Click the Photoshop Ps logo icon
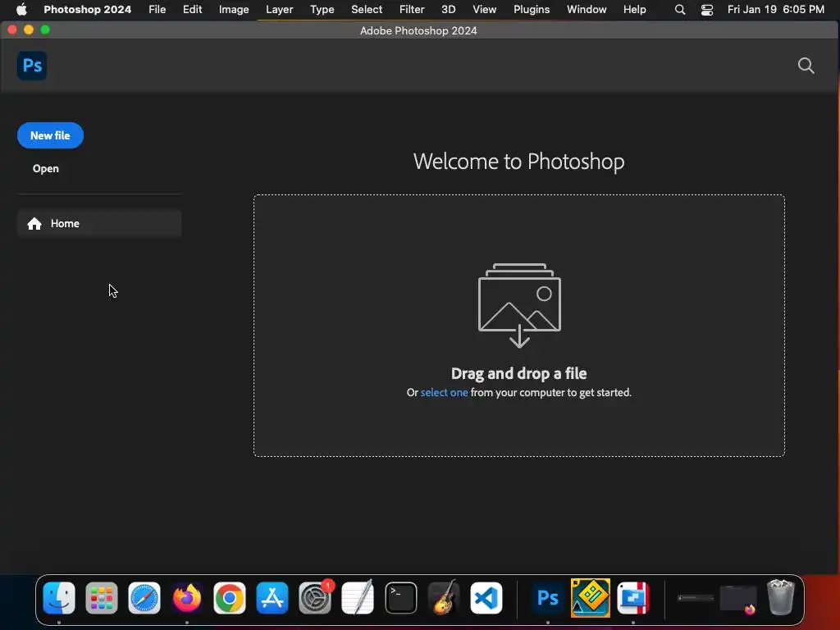Screen dimensions: 840x630 coord(32,66)
